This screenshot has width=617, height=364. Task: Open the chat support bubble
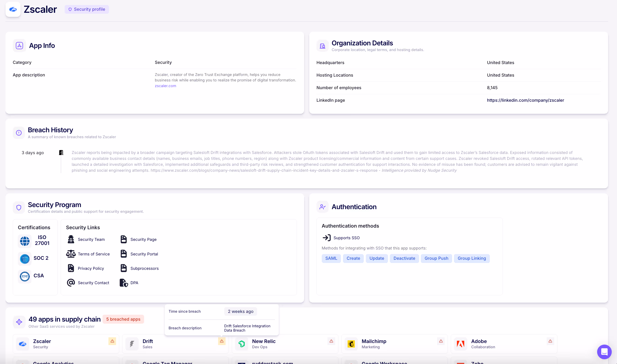(604, 352)
